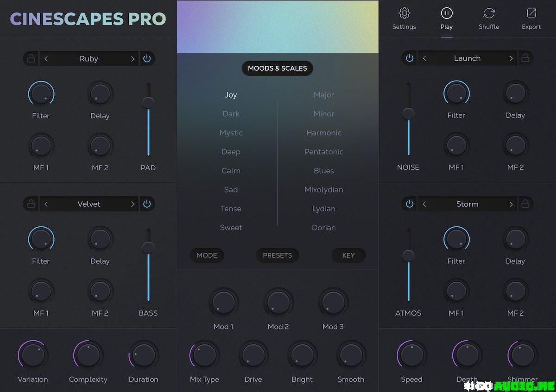Image resolution: width=556 pixels, height=392 pixels.
Task: Click the KEY button
Action: tap(348, 255)
